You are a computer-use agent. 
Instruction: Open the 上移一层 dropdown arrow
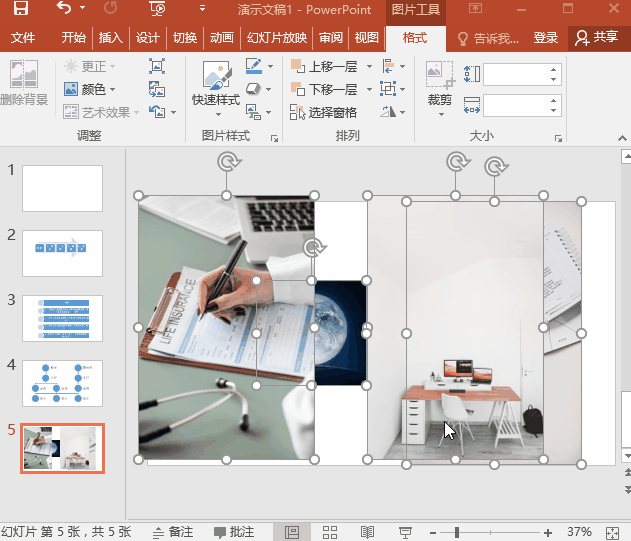point(369,67)
